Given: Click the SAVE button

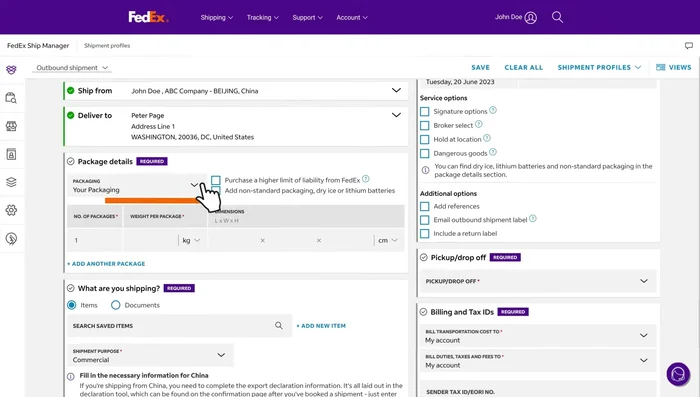Looking at the screenshot, I should 480,67.
